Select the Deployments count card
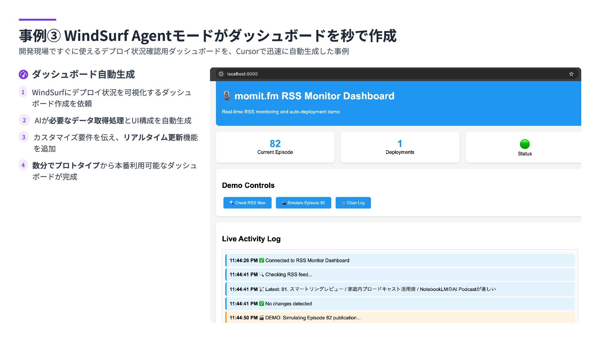The image size is (600, 364). (400, 147)
